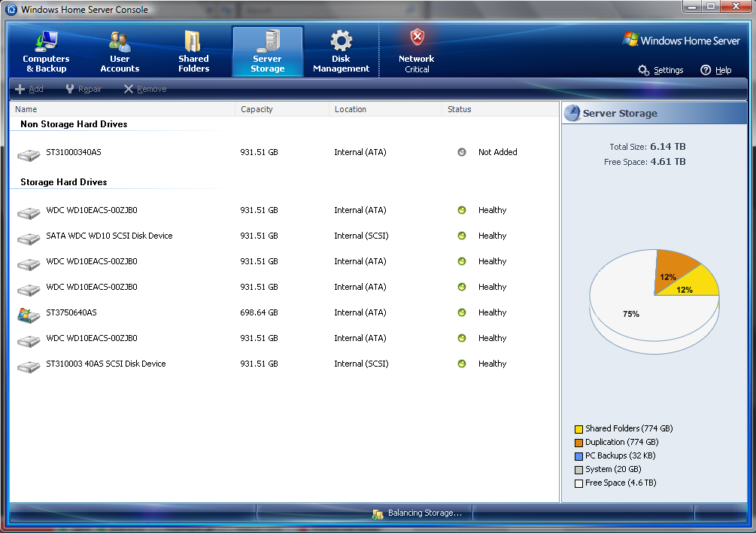Viewport: 756px width, 533px height.
Task: Open the Disk Management tab
Action: [341, 51]
